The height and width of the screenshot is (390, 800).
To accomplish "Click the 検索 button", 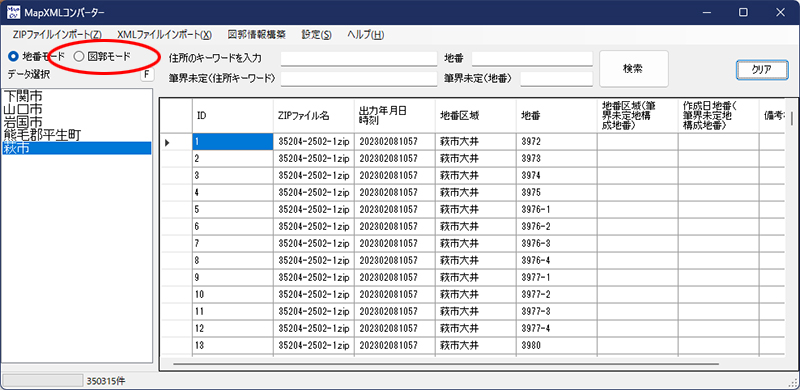I will point(633,68).
